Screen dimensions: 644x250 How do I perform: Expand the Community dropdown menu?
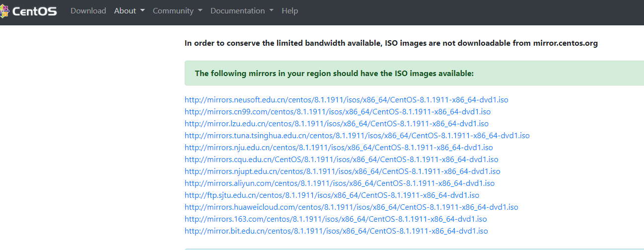click(x=177, y=11)
